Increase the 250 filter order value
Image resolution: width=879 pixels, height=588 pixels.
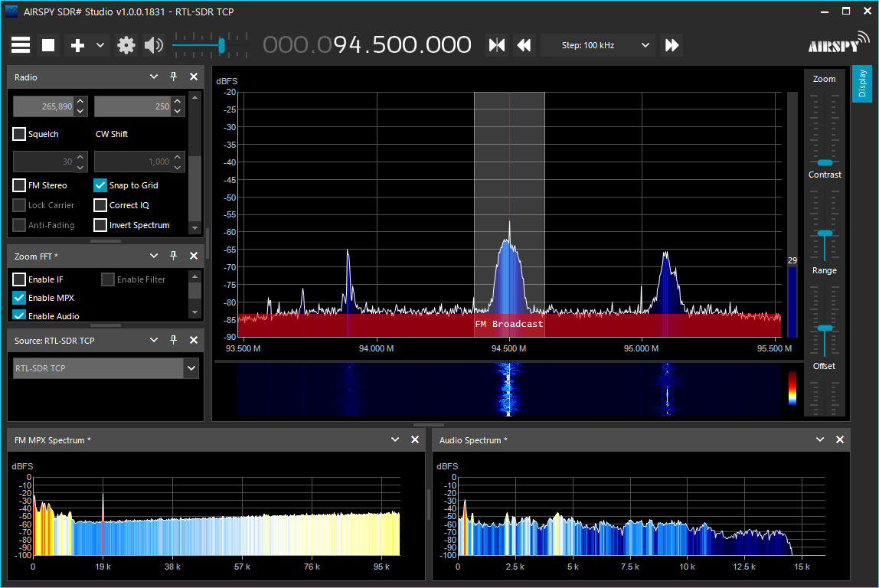[x=178, y=102]
